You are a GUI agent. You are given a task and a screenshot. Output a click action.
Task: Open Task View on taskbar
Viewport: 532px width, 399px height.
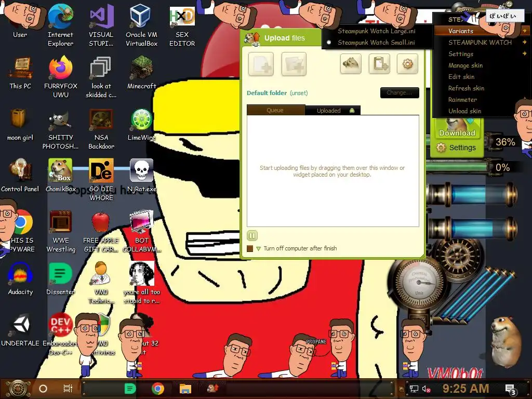68,389
